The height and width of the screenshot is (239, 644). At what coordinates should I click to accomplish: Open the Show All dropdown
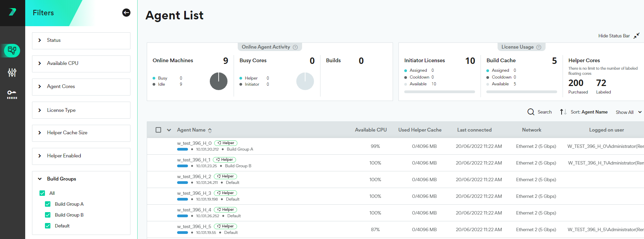628,112
